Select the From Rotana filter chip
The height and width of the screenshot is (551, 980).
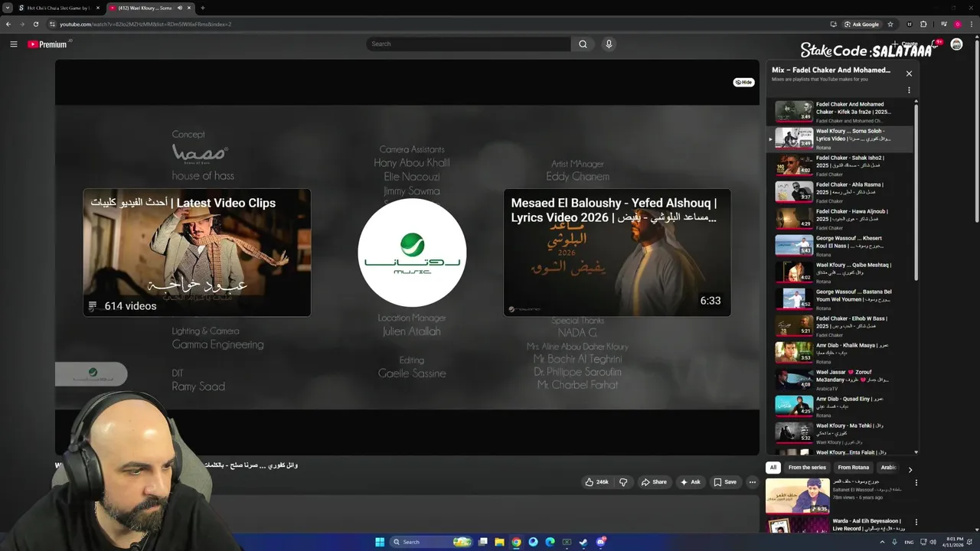tap(853, 468)
